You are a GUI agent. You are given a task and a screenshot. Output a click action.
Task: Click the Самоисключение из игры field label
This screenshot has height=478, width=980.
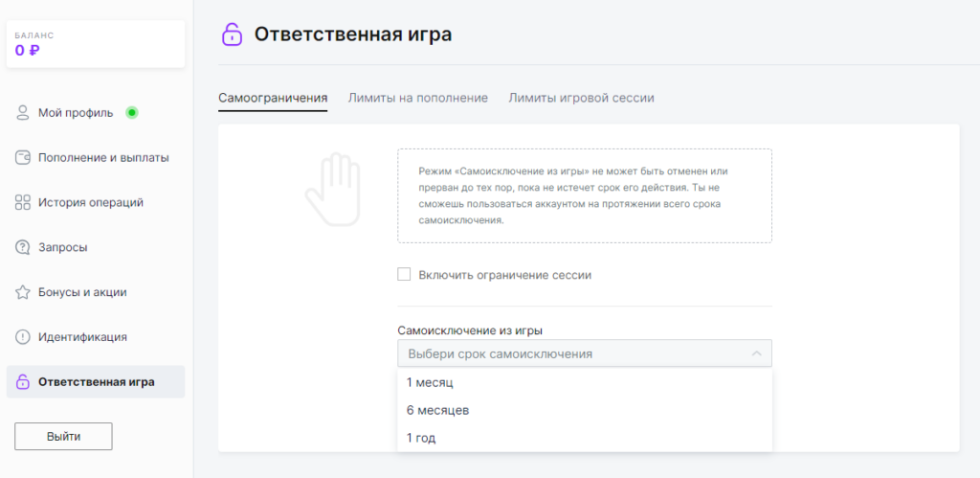pos(470,330)
